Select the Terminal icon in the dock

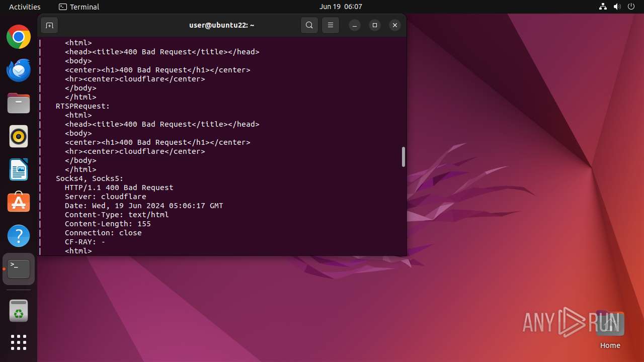(x=19, y=269)
